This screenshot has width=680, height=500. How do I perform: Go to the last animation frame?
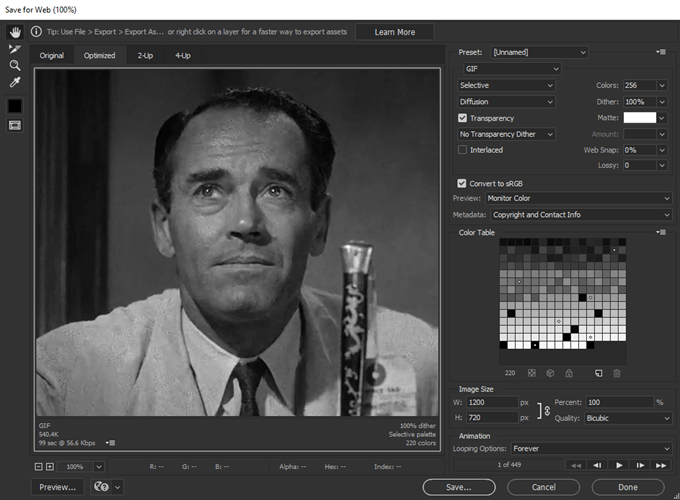661,465
